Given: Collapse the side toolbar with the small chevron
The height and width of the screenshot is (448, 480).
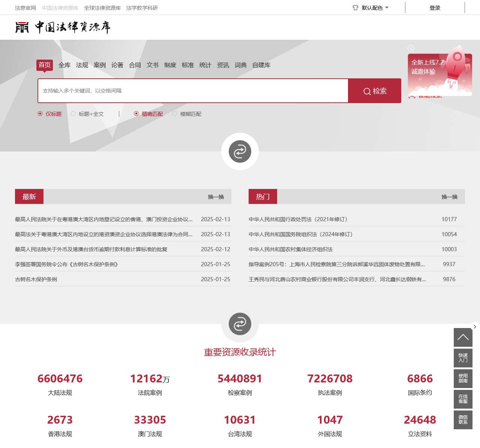Looking at the screenshot, I should click(475, 327).
